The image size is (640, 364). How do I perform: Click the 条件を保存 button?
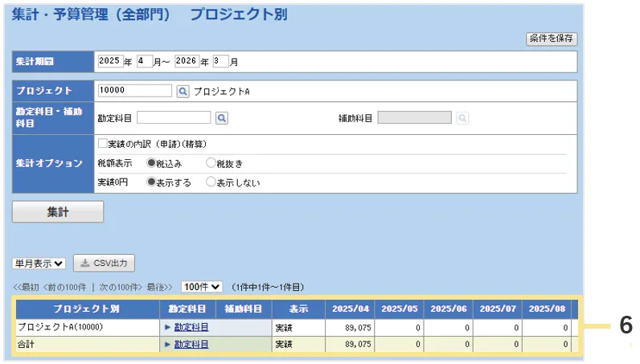coord(552,39)
